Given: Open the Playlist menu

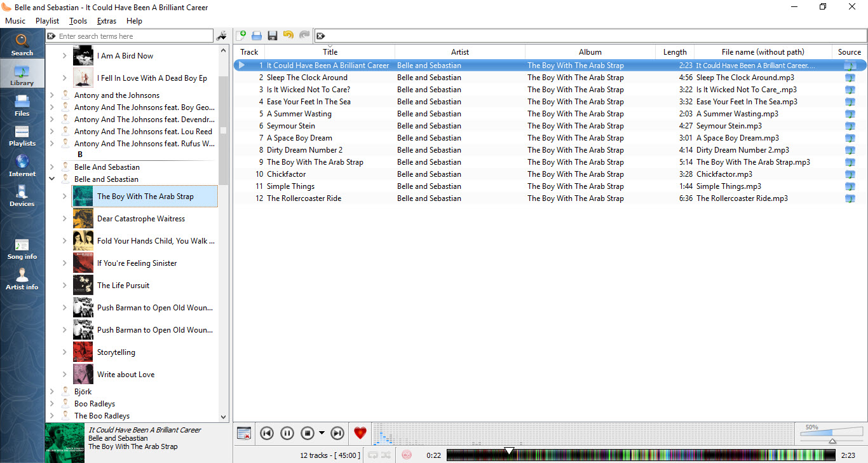Looking at the screenshot, I should 47,21.
